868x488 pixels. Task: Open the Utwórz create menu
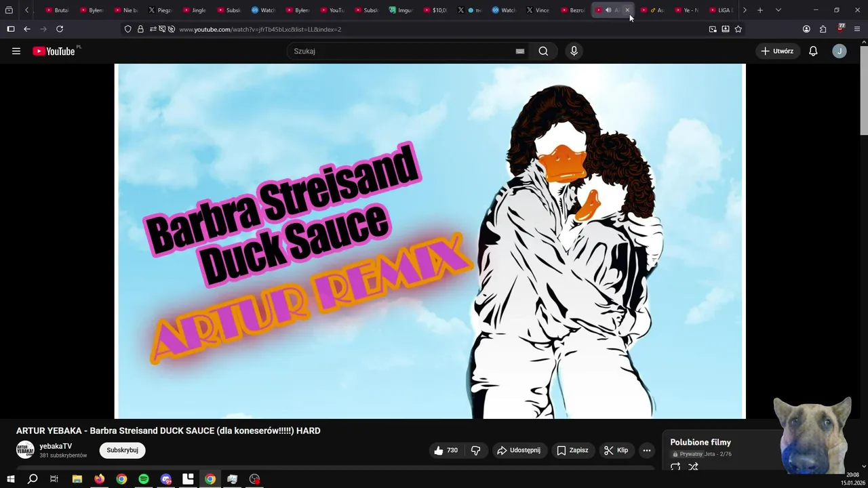(778, 51)
